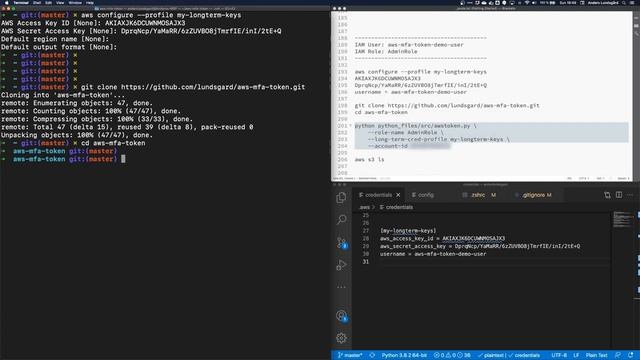Open errors and warnings status item
The width and height of the screenshot is (640, 360).
[x=452, y=355]
